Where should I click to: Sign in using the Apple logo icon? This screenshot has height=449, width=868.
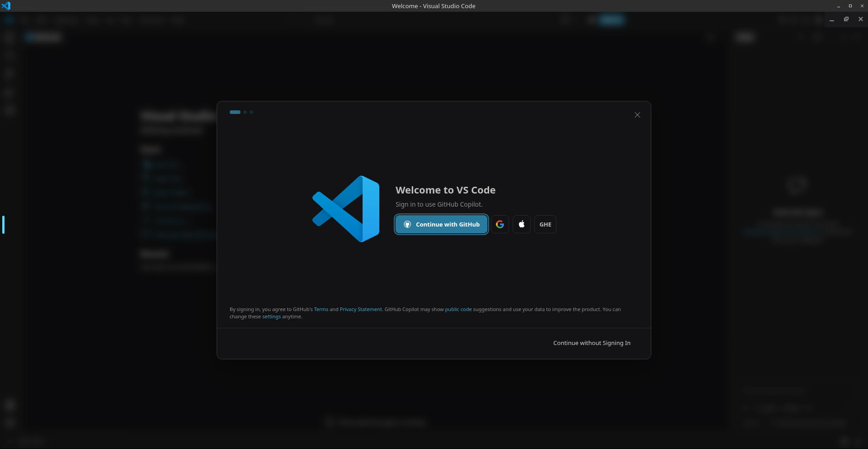(521, 224)
